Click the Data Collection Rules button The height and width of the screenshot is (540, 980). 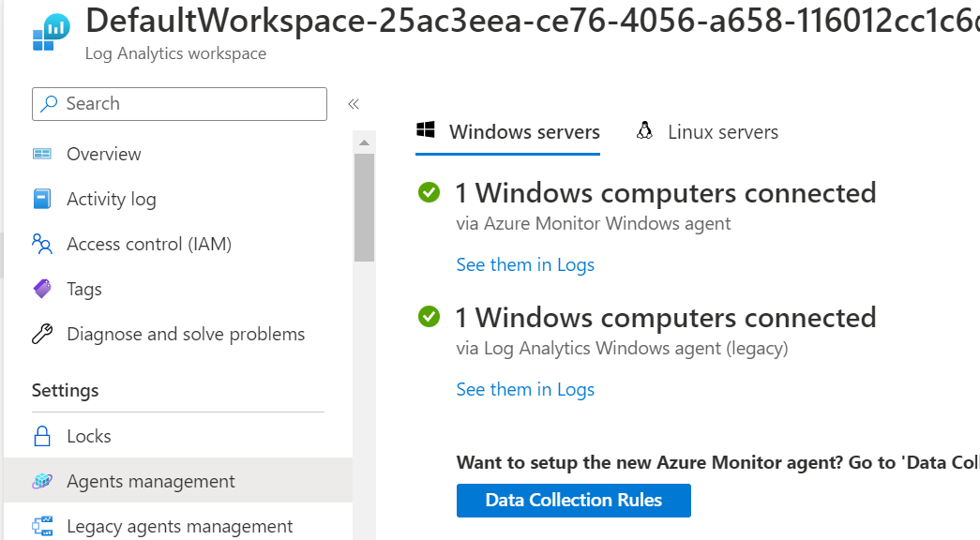(x=574, y=500)
